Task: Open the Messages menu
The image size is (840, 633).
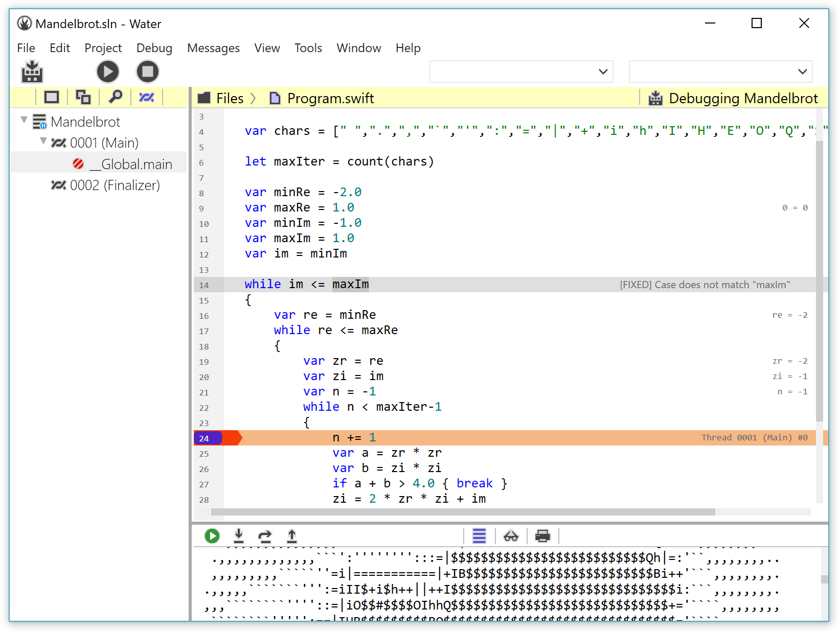Action: pos(213,48)
